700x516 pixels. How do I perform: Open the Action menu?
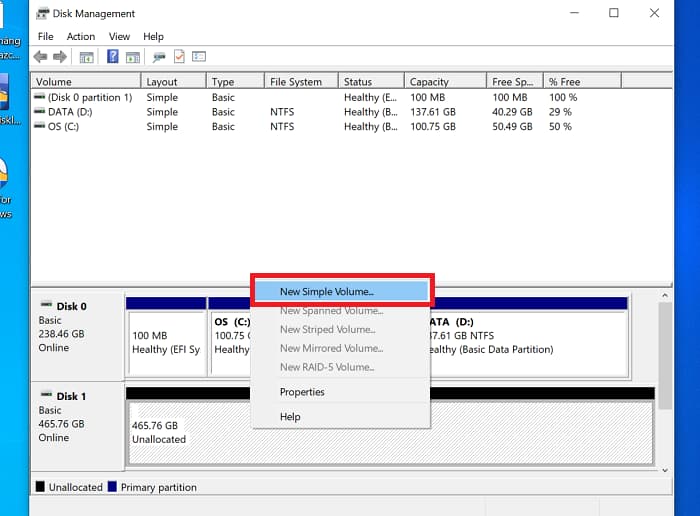click(81, 37)
